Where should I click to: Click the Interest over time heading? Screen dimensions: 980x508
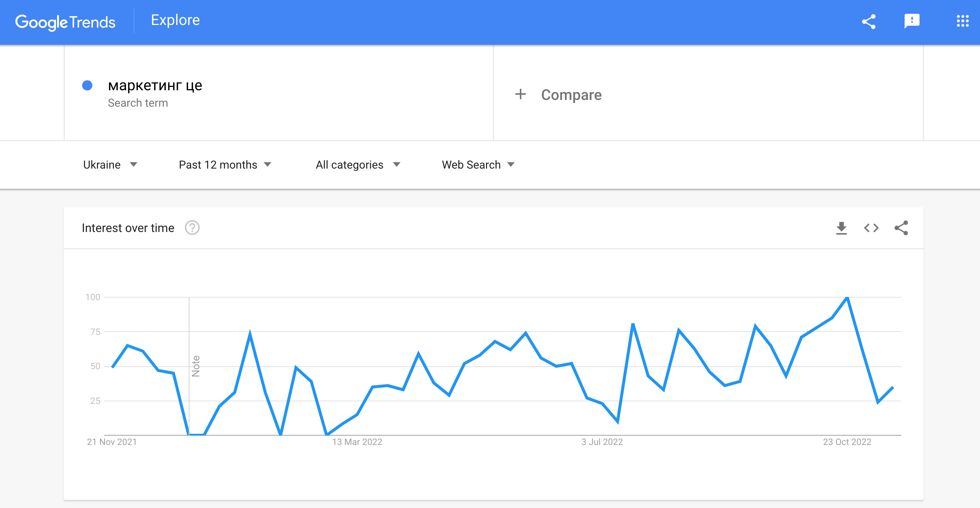(x=128, y=228)
